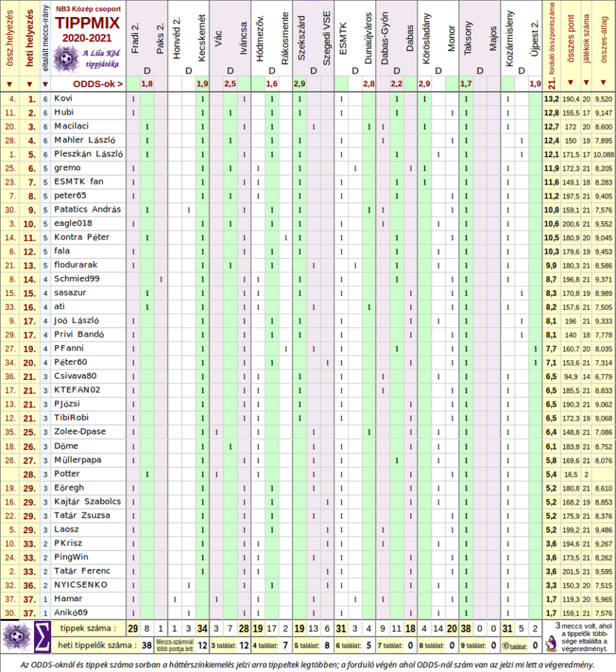
Task: Click the Iváncsa column header
Action: click(x=244, y=37)
